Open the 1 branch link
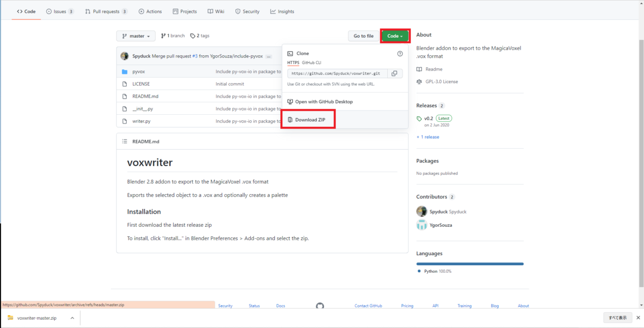This screenshot has height=328, width=644. pyautogui.click(x=173, y=36)
